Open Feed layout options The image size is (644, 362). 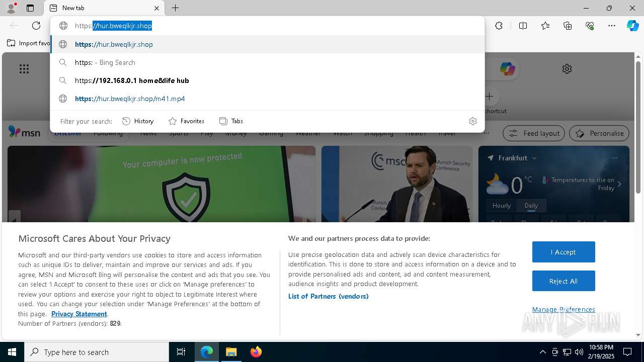pos(534,133)
